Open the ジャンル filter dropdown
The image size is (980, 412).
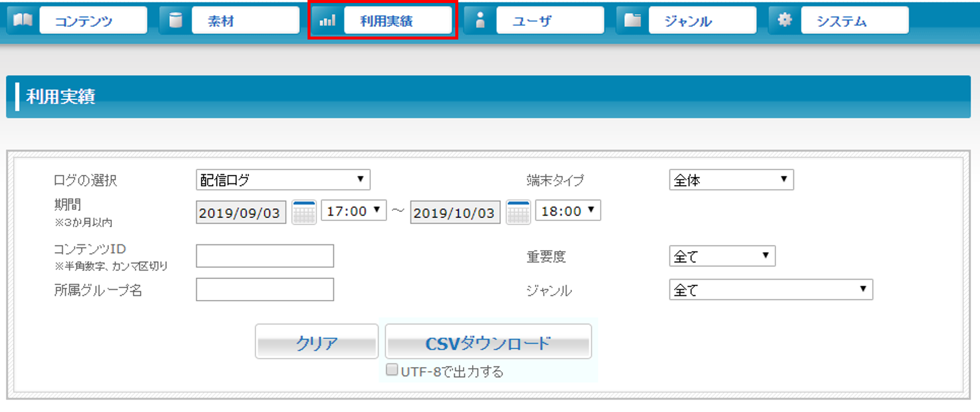point(771,290)
